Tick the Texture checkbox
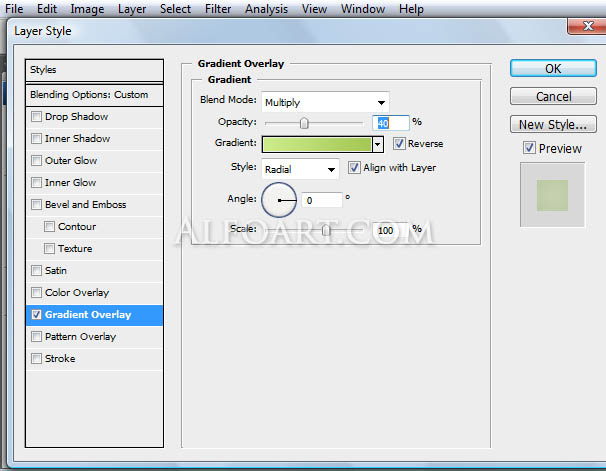606x471 pixels. point(49,248)
